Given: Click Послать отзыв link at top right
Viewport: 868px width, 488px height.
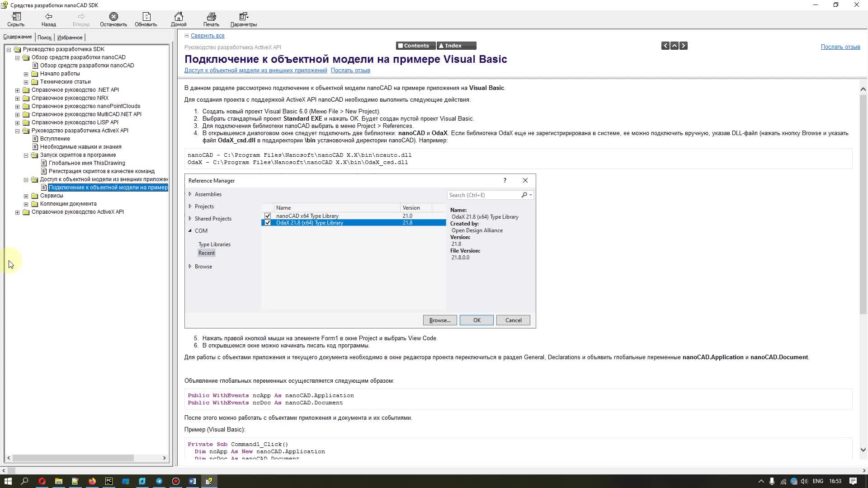Looking at the screenshot, I should pyautogui.click(x=840, y=47).
